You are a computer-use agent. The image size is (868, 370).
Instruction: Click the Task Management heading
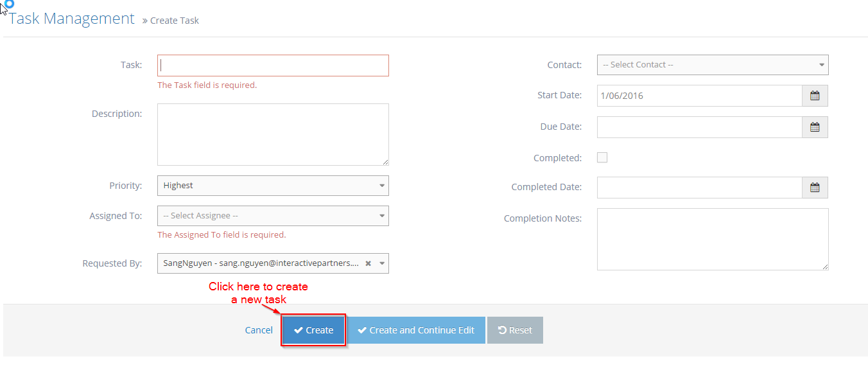coord(71,18)
